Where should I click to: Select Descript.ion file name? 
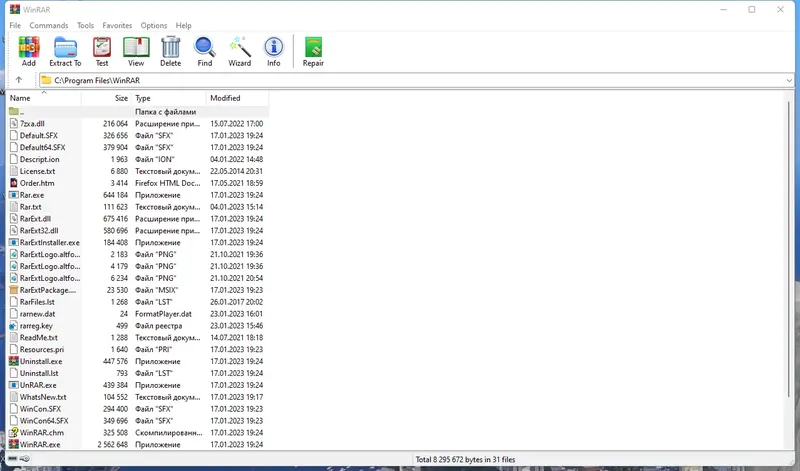point(39,159)
